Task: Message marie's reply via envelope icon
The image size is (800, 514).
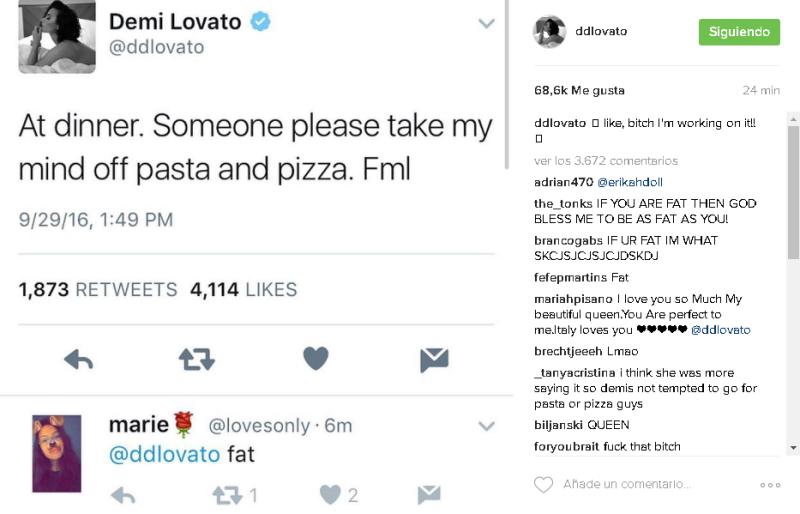Action: [x=429, y=494]
